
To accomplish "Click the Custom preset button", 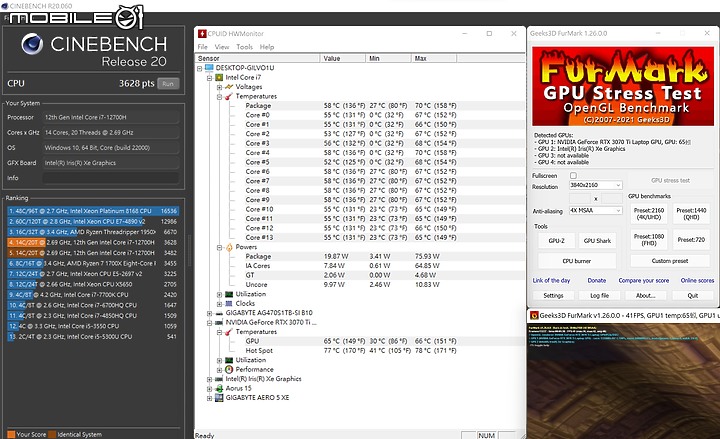I will click(670, 261).
